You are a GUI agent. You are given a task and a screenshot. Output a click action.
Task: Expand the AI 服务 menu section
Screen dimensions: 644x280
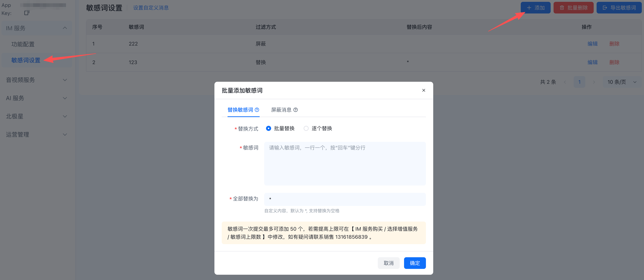pos(37,98)
